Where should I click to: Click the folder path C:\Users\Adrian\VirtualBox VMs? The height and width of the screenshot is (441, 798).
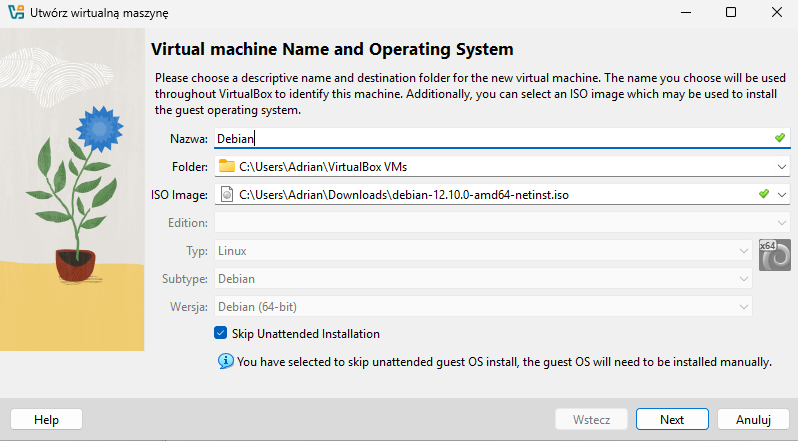point(323,167)
